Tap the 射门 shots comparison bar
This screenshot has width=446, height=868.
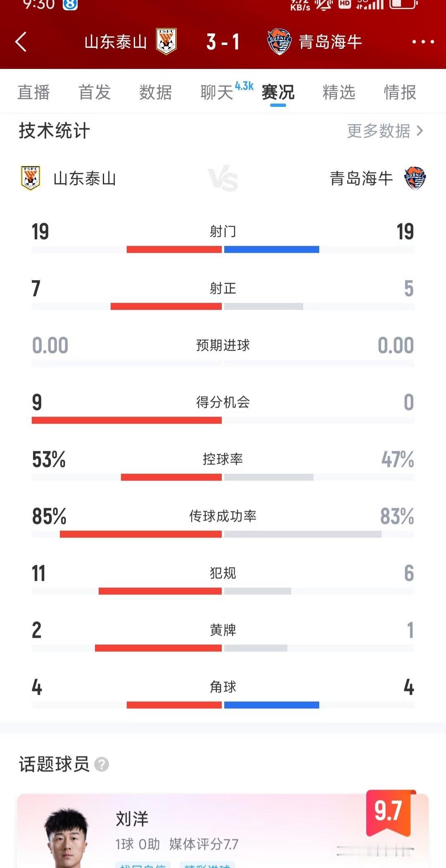pos(223,250)
